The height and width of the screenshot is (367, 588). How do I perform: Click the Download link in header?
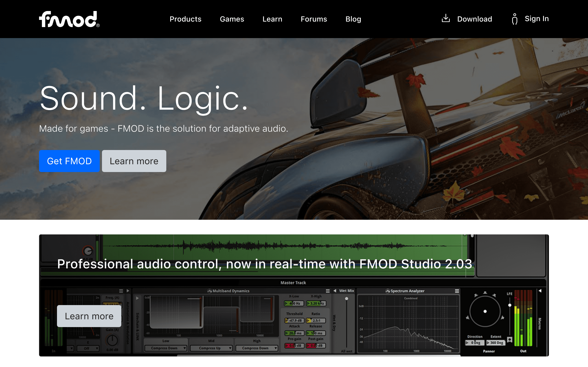pyautogui.click(x=474, y=19)
